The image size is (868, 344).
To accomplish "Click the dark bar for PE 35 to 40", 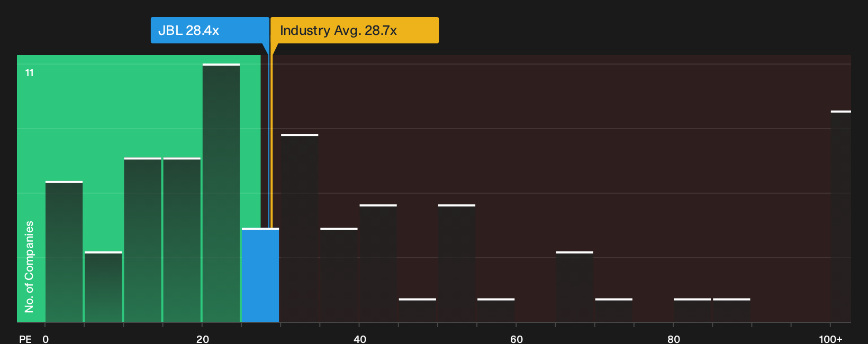I will pyautogui.click(x=339, y=275).
